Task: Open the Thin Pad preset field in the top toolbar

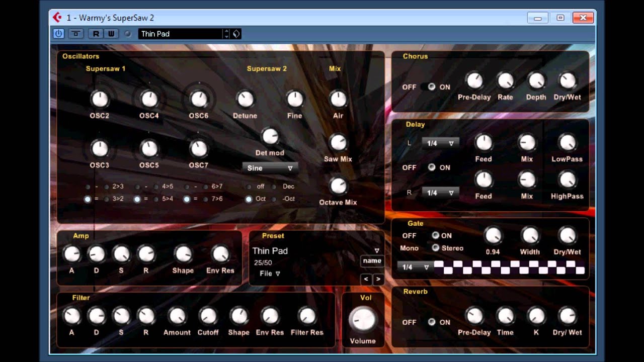Action: coord(180,34)
